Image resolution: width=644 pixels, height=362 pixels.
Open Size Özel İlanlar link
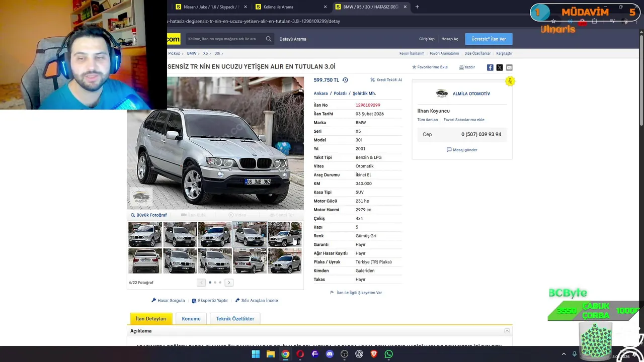pyautogui.click(x=477, y=53)
